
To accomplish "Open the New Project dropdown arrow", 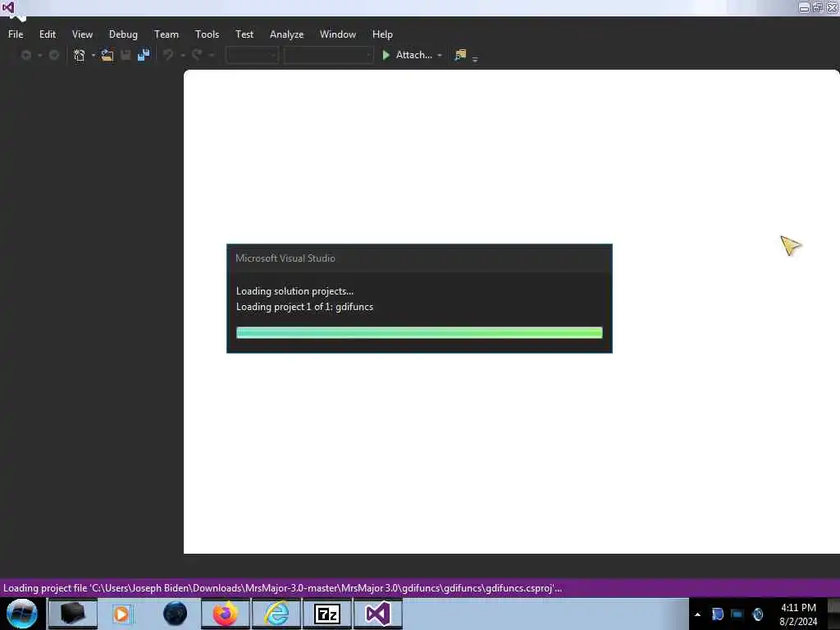I will tap(94, 55).
